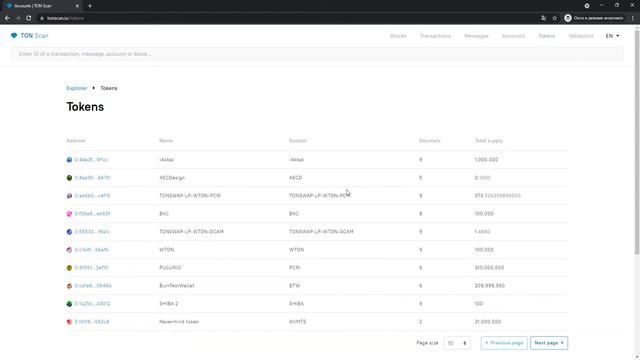Viewport: 640px width, 360px height.
Task: Open the BurnTestWallet address link
Action: (x=93, y=286)
